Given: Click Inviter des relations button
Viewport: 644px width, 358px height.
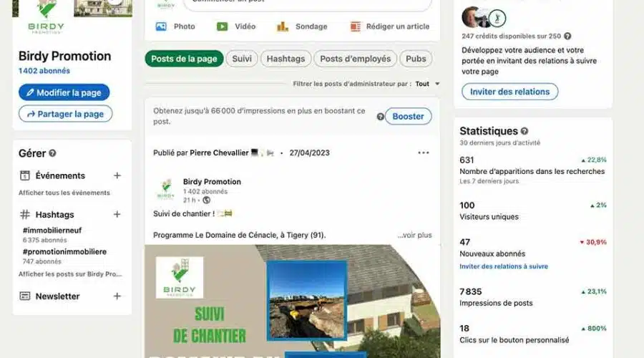Looking at the screenshot, I should pos(509,92).
